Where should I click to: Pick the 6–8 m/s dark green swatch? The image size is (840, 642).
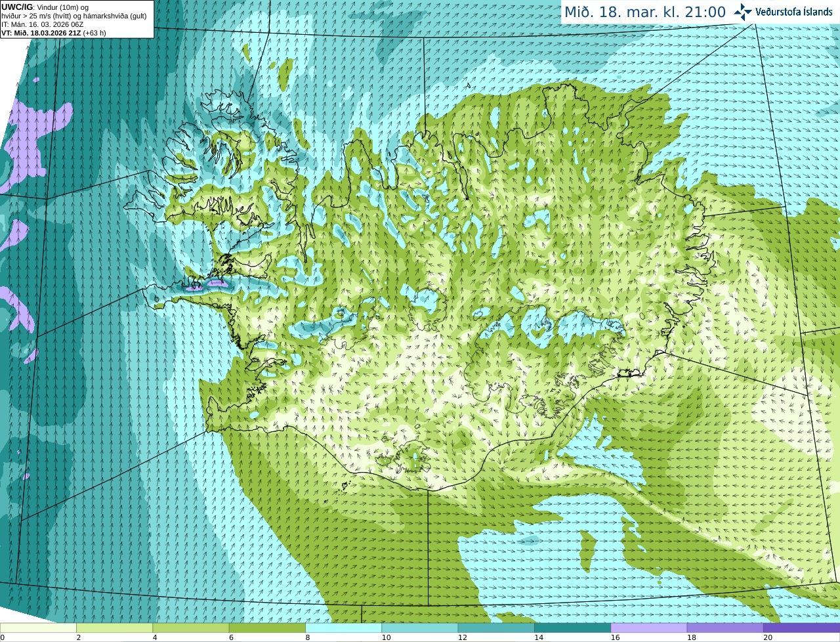[x=267, y=628]
